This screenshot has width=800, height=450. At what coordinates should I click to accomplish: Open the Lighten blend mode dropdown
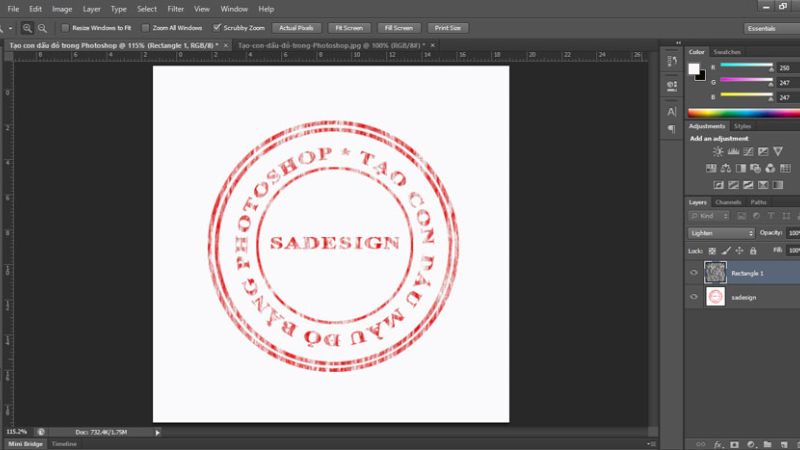tap(721, 233)
